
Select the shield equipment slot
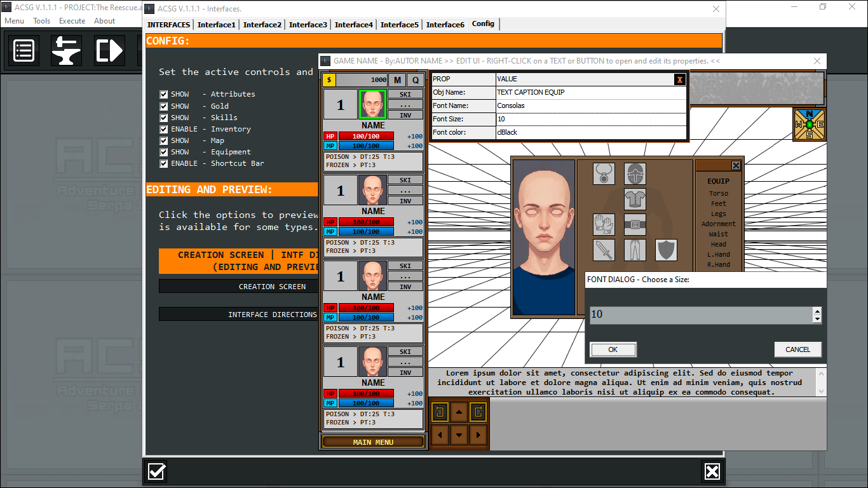(x=666, y=250)
